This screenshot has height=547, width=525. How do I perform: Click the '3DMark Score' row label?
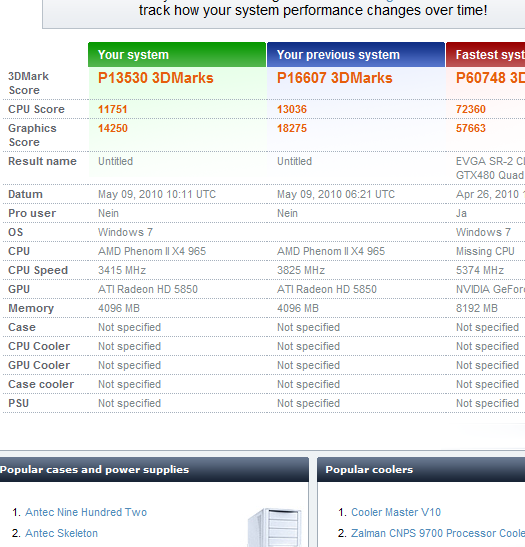(28, 83)
